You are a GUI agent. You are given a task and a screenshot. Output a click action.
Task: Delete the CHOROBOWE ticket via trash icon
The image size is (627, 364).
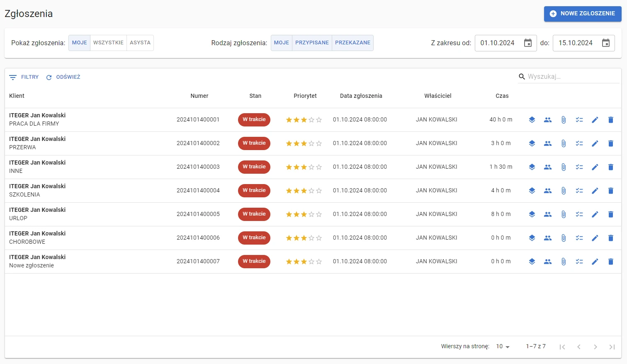click(x=611, y=238)
